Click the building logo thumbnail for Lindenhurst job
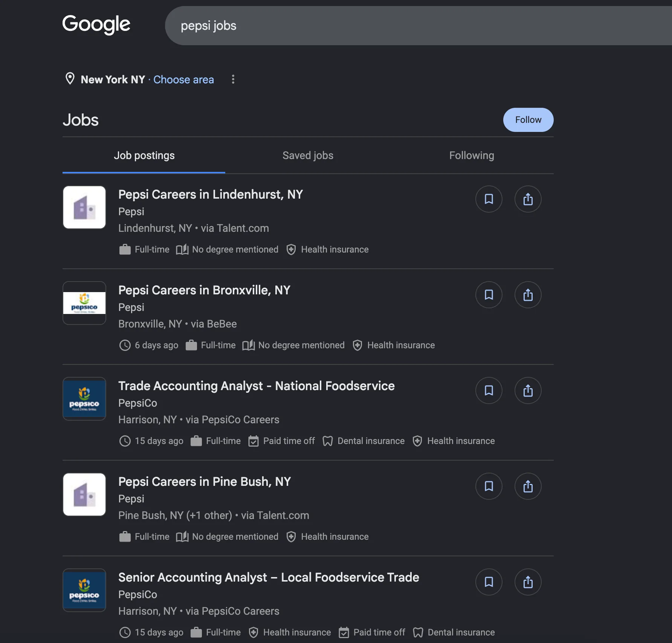 click(x=84, y=207)
